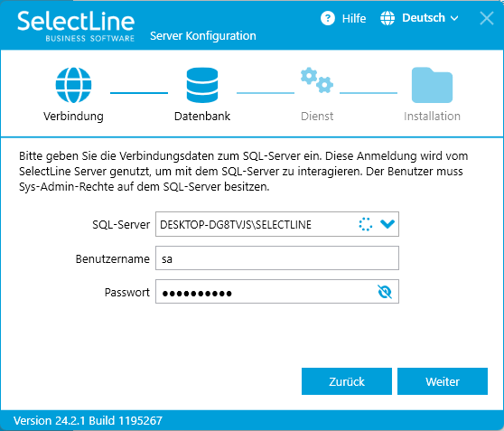Click the Hilfe link text
This screenshot has height=431, width=504.
coord(354,19)
